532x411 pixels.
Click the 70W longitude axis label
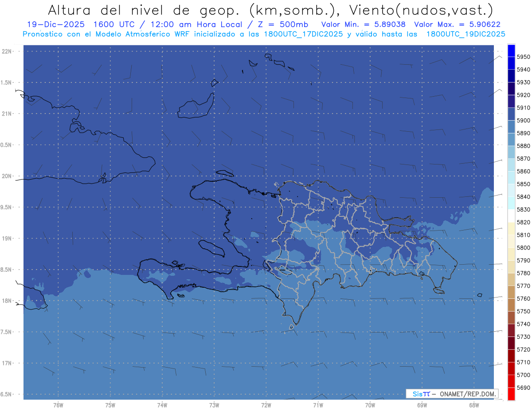(x=370, y=405)
